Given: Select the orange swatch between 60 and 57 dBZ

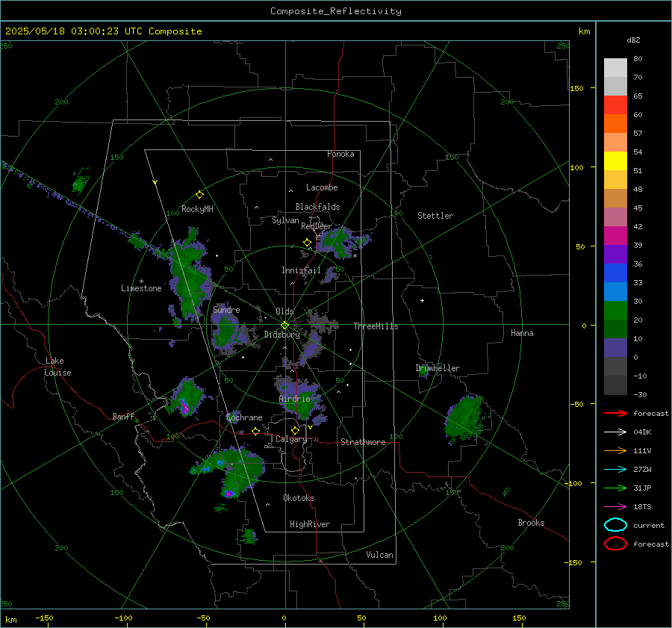Looking at the screenshot, I should coord(615,124).
